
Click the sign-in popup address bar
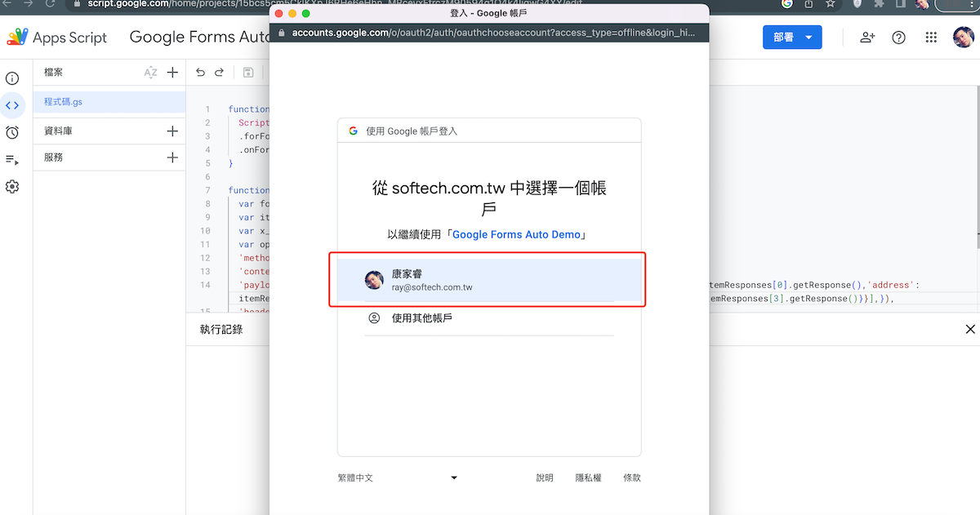(488, 33)
